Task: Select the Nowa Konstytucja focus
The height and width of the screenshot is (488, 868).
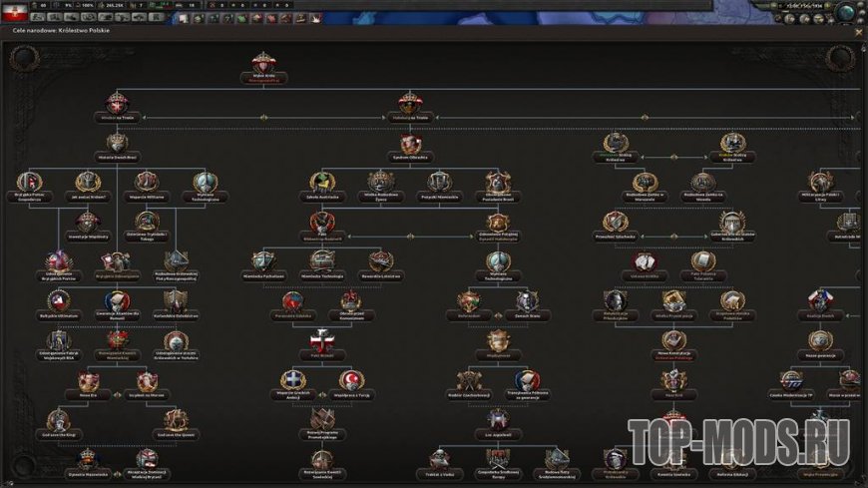Action: tap(673, 339)
